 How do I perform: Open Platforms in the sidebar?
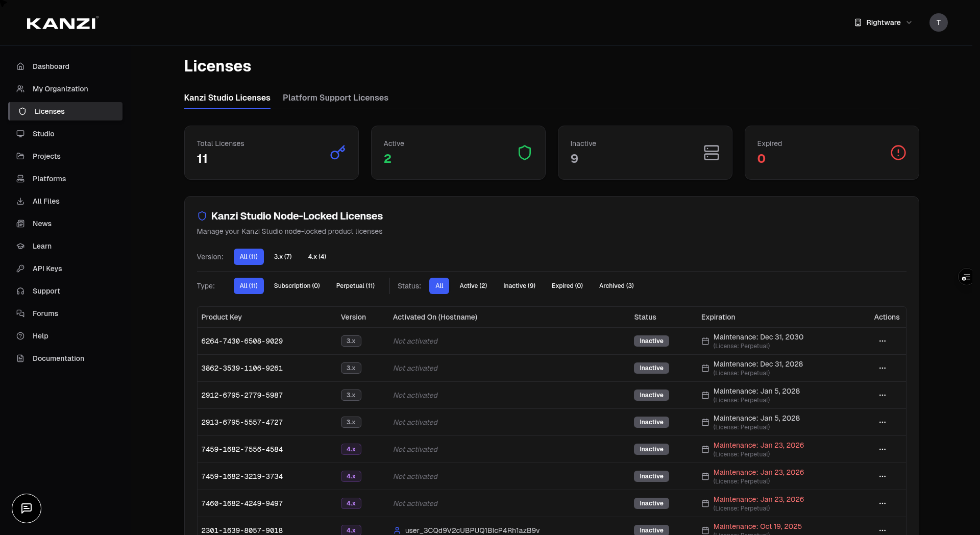point(65,179)
